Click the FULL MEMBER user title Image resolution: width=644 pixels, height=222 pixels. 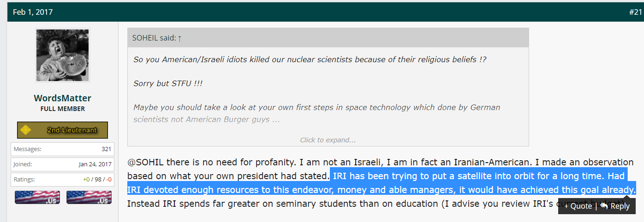pyautogui.click(x=62, y=109)
